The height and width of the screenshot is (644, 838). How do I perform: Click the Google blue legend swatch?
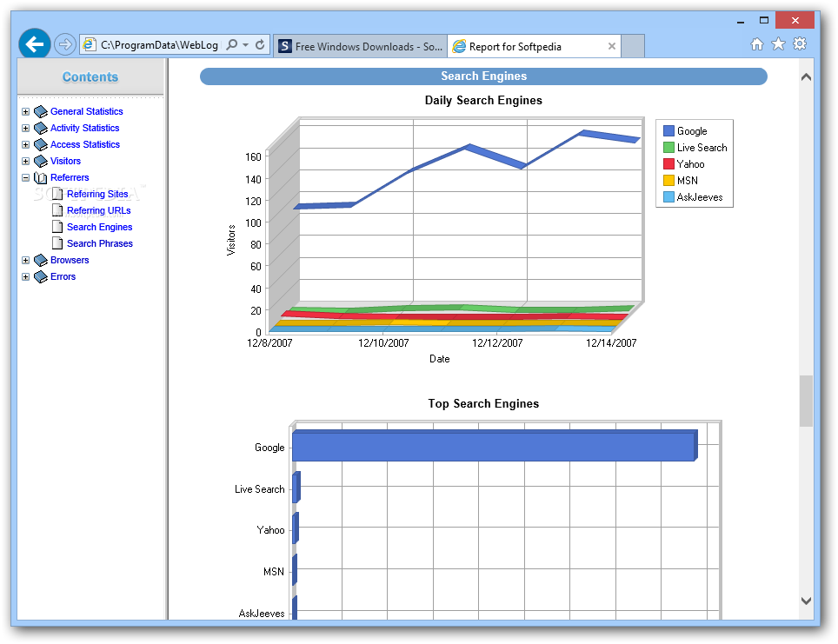point(668,131)
